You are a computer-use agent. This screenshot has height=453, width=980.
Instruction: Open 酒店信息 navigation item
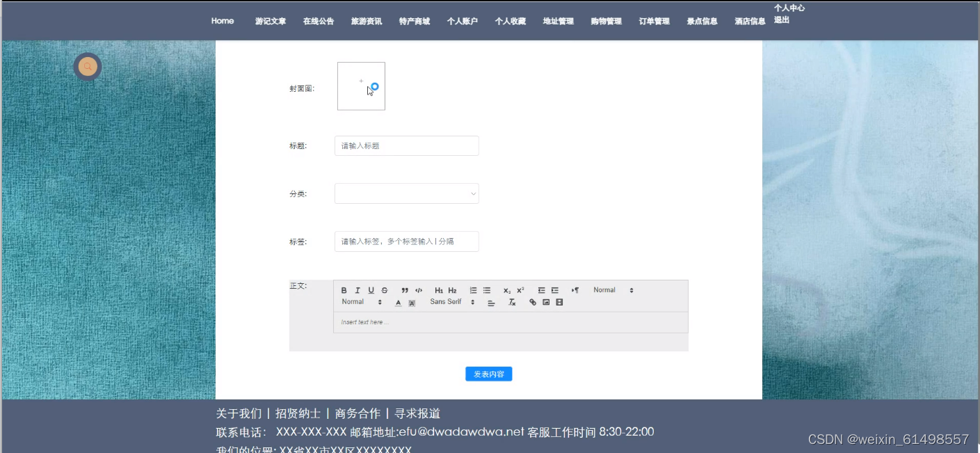(x=750, y=22)
